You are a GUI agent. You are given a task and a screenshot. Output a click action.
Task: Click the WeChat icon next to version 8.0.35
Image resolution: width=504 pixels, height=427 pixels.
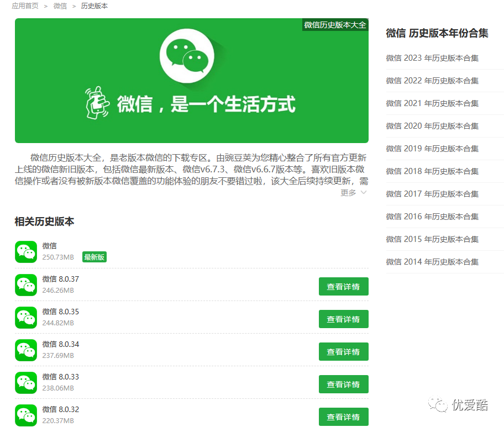[x=26, y=319]
